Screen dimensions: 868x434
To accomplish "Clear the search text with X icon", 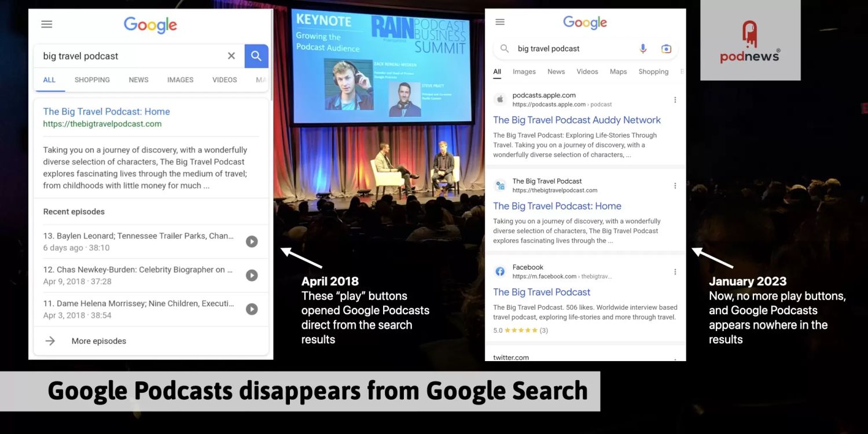I will [231, 56].
